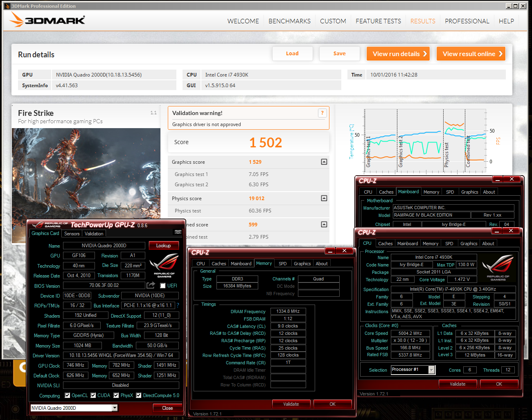
Task: Click the bus interface question mark icon
Action: [x=178, y=305]
